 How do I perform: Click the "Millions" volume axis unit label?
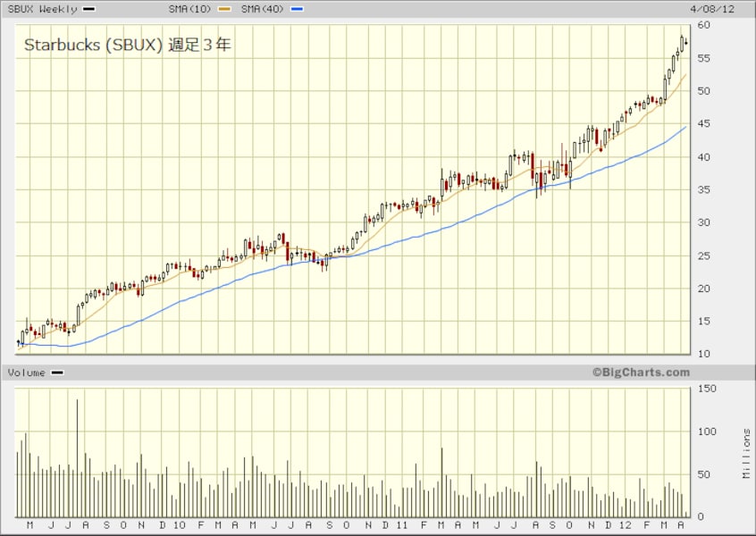tap(746, 453)
